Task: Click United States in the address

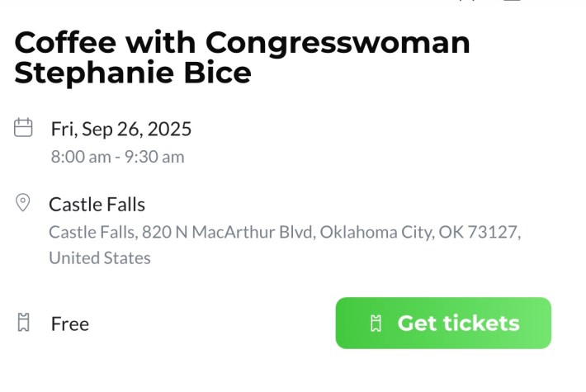Action: point(100,257)
